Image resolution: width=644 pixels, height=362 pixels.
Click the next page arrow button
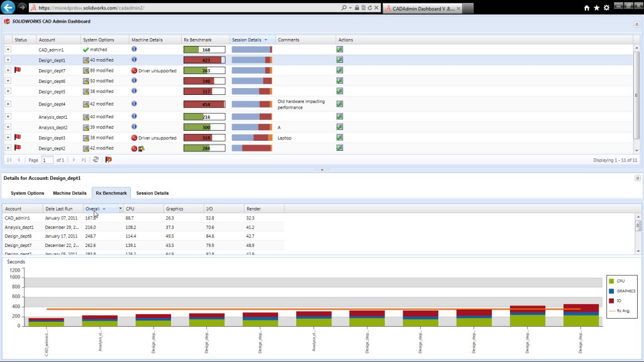click(x=74, y=159)
